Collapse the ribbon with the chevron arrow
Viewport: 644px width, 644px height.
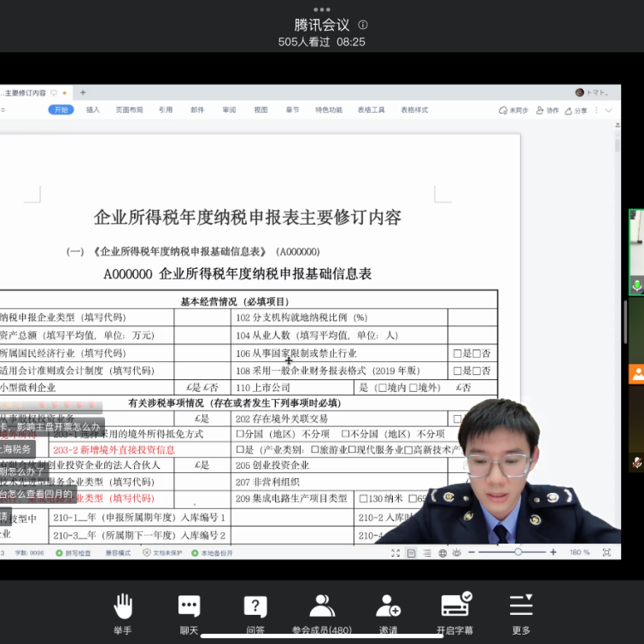tap(609, 110)
